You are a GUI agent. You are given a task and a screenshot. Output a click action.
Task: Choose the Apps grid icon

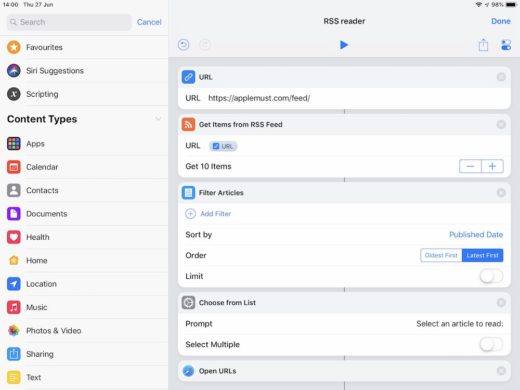point(14,144)
